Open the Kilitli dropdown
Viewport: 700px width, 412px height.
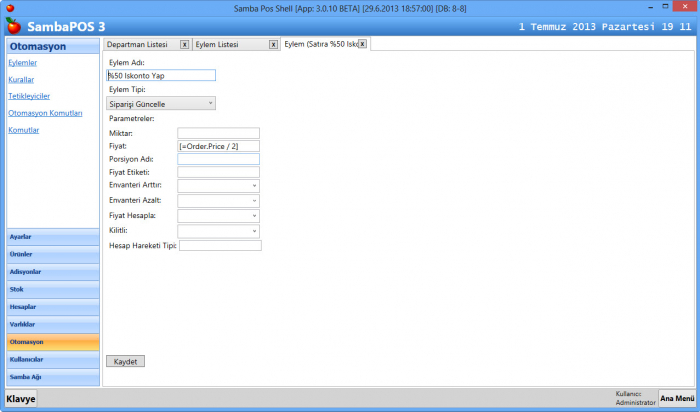click(x=218, y=231)
